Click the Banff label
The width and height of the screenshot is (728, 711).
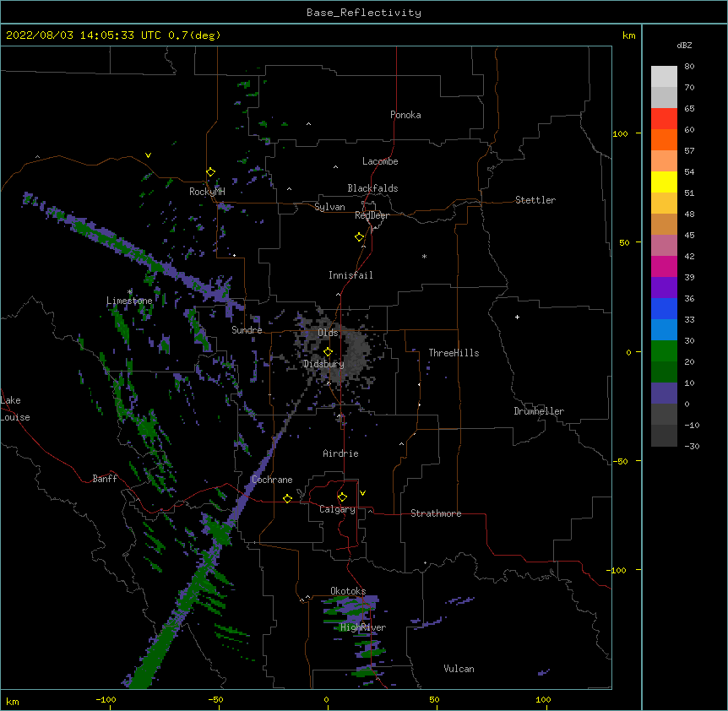point(105,479)
